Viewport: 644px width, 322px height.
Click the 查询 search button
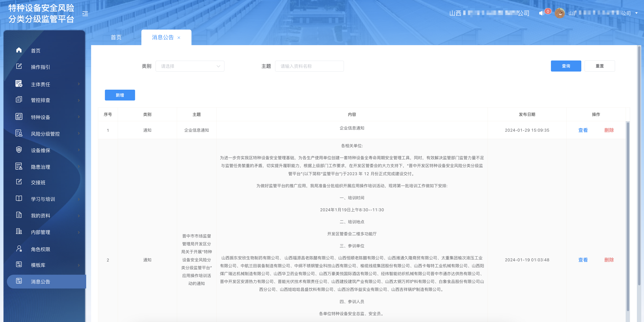tap(566, 66)
